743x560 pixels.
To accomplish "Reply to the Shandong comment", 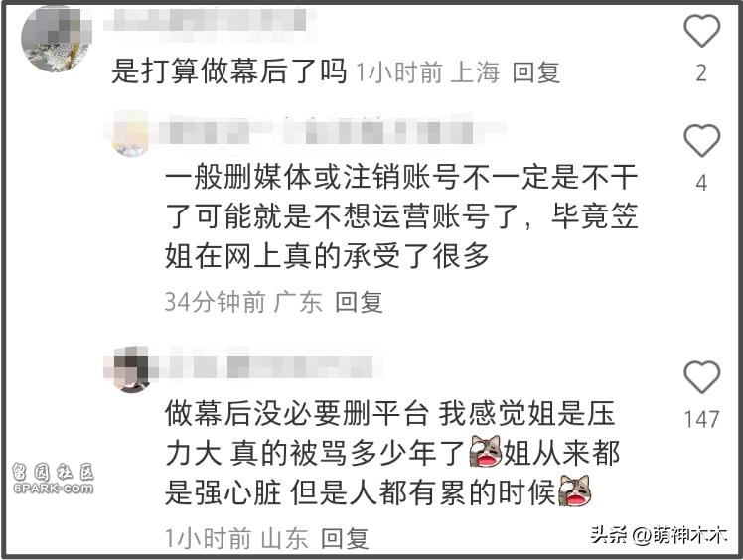I will (x=345, y=539).
